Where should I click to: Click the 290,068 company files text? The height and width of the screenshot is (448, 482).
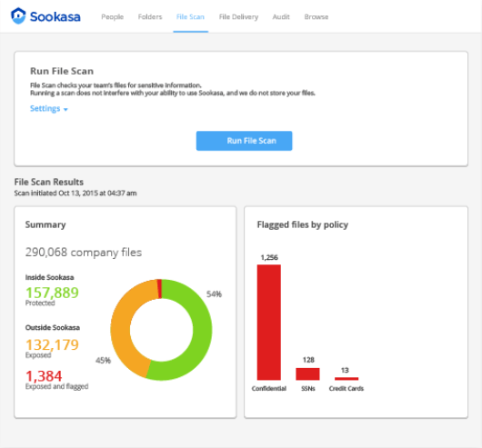point(84,253)
